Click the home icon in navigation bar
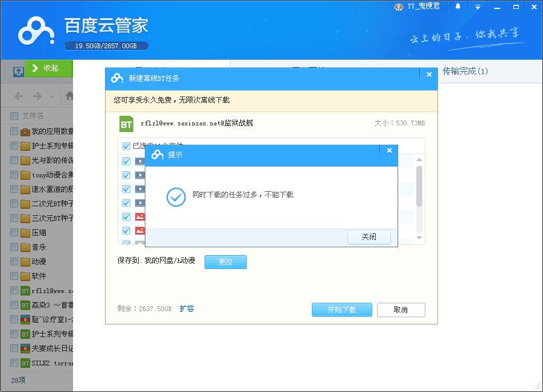543x392 pixels. click(x=69, y=96)
